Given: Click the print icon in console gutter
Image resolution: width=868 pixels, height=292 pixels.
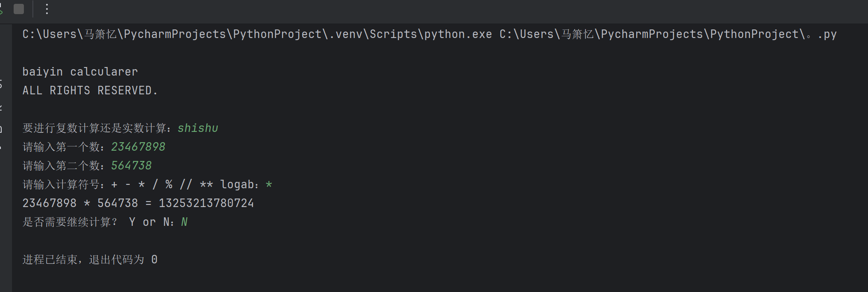Looking at the screenshot, I should [x=1, y=128].
